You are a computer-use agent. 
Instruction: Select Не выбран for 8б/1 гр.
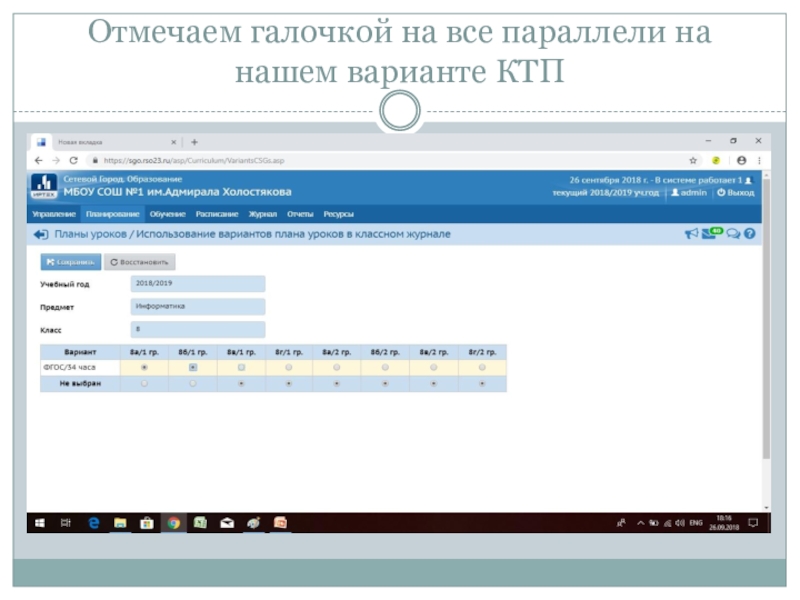(193, 382)
